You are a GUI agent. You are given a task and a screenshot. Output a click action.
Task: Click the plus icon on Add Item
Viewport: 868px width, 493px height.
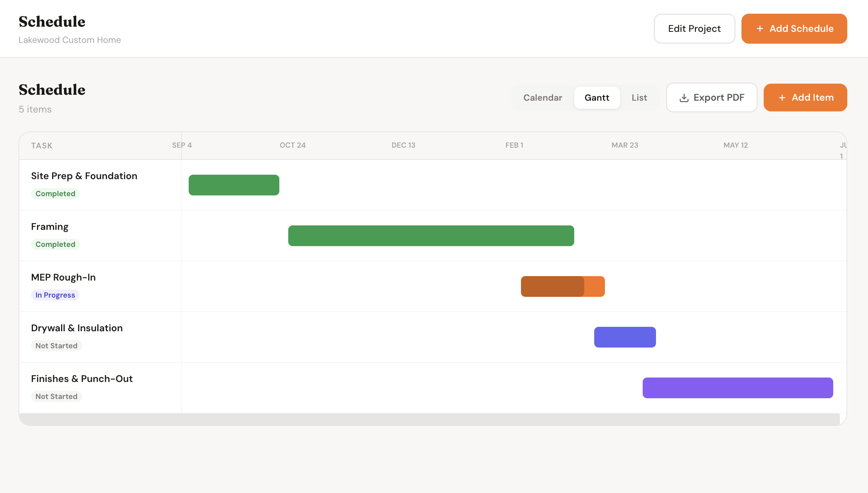pyautogui.click(x=783, y=97)
